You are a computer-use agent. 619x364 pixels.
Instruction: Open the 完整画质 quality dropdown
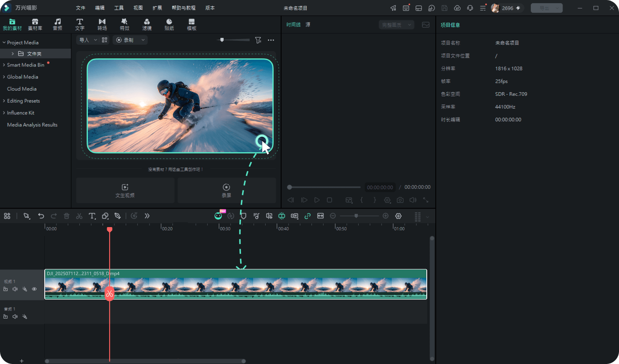coord(397,25)
